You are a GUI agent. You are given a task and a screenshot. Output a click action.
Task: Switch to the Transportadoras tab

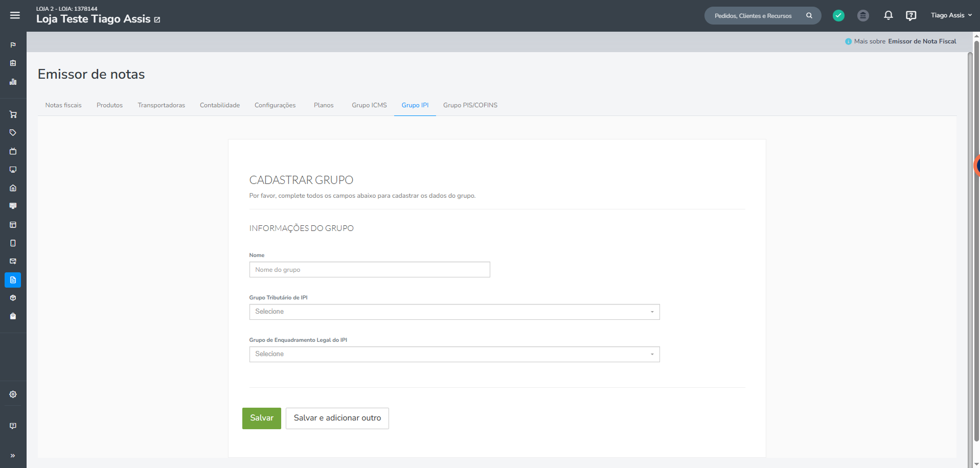click(161, 105)
